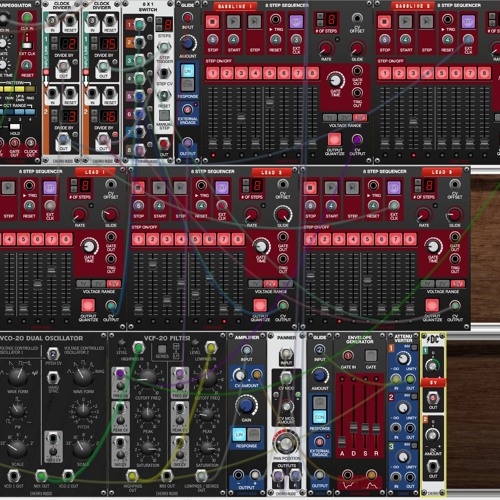Viewport: 500px width, 500px height.
Task: Increase 8x1 Switch STEPS count
Action: (159, 21)
